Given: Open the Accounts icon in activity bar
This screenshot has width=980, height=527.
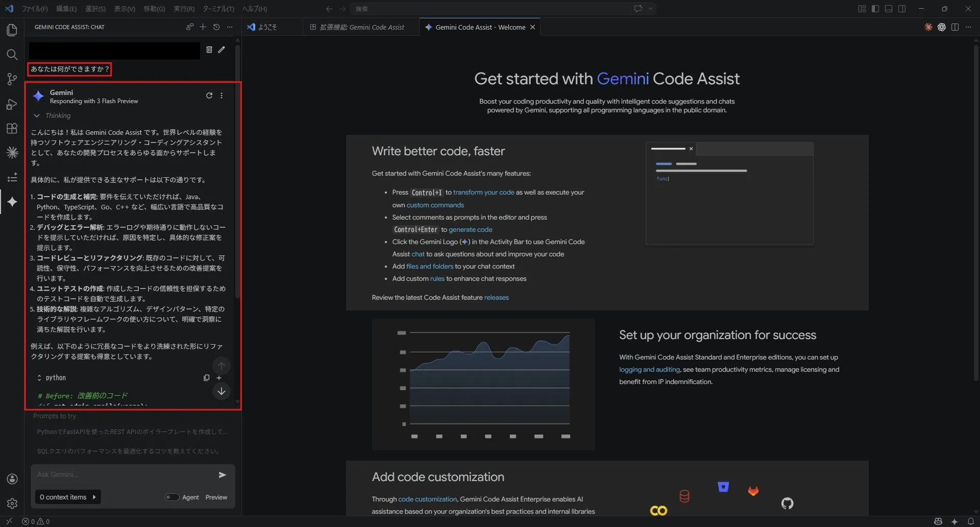Looking at the screenshot, I should coord(12,479).
